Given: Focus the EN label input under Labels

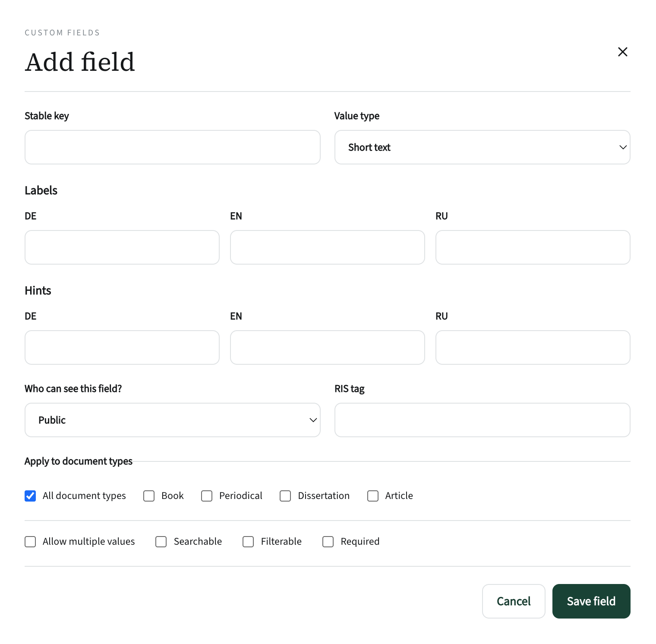Looking at the screenshot, I should [x=328, y=247].
